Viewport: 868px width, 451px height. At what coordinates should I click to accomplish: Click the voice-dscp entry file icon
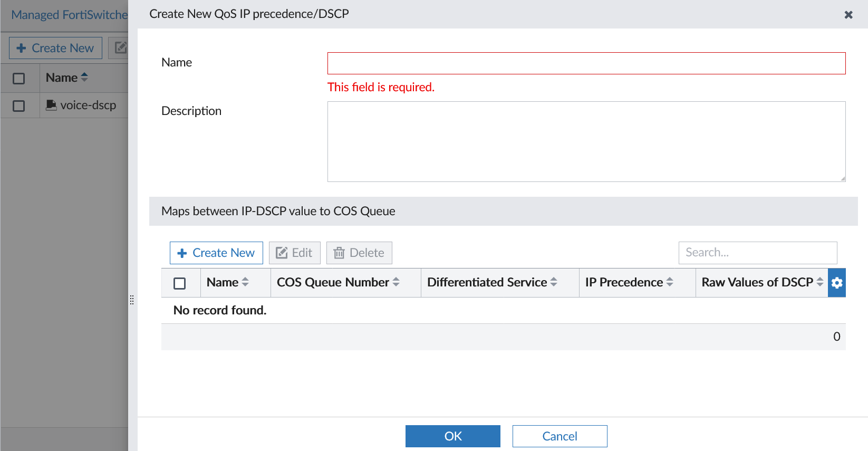tap(51, 105)
